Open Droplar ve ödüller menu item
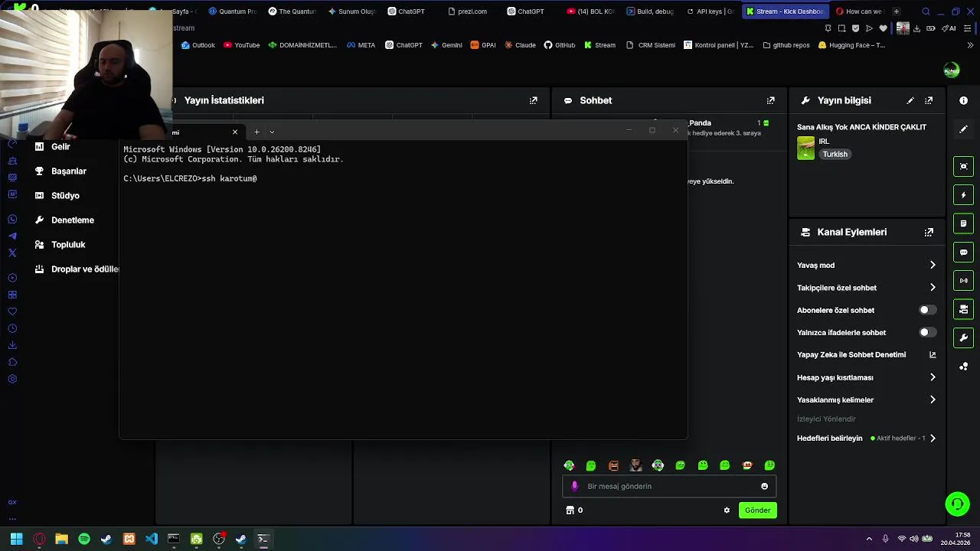Viewport: 980px width, 551px height. click(77, 269)
